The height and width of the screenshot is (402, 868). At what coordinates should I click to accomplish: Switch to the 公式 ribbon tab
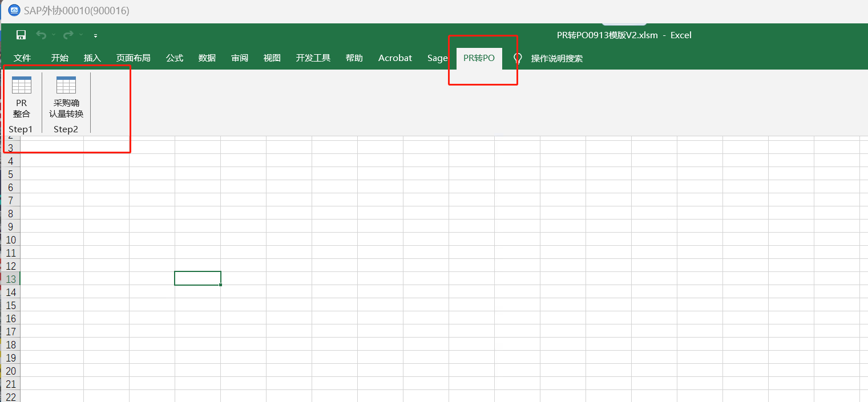pyautogui.click(x=174, y=58)
